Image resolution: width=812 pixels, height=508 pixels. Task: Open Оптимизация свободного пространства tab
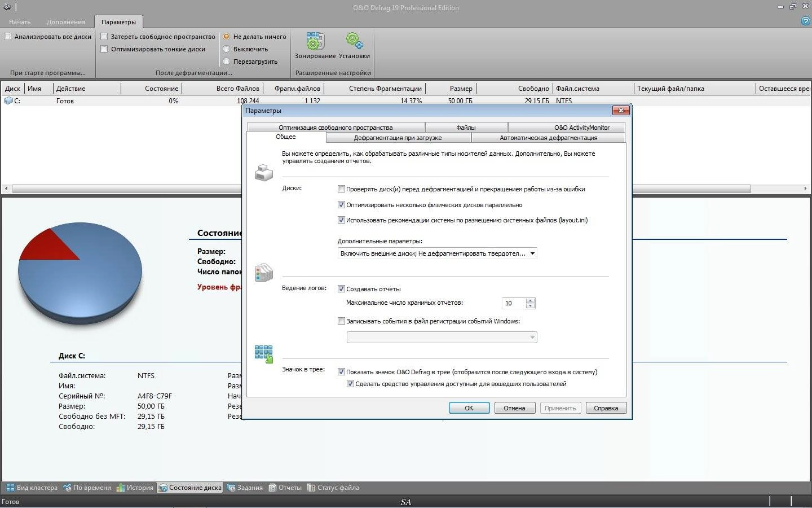(336, 128)
